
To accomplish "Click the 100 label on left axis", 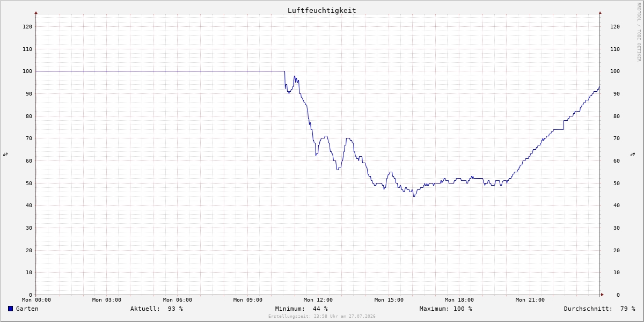I will click(x=27, y=71).
